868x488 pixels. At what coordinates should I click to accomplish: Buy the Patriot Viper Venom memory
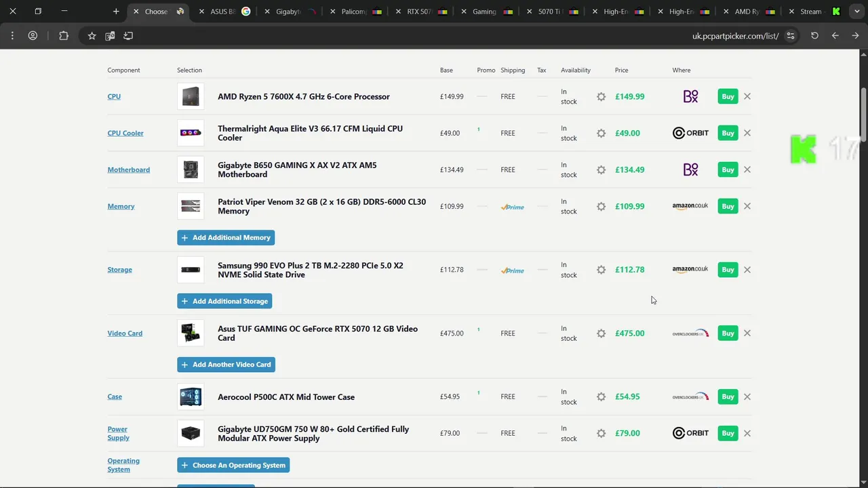(x=728, y=206)
